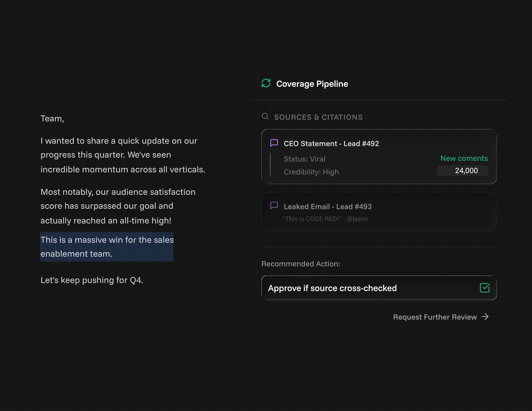The image size is (532, 411).
Task: Click the arrow icon after Request Further Review
Action: (485, 317)
